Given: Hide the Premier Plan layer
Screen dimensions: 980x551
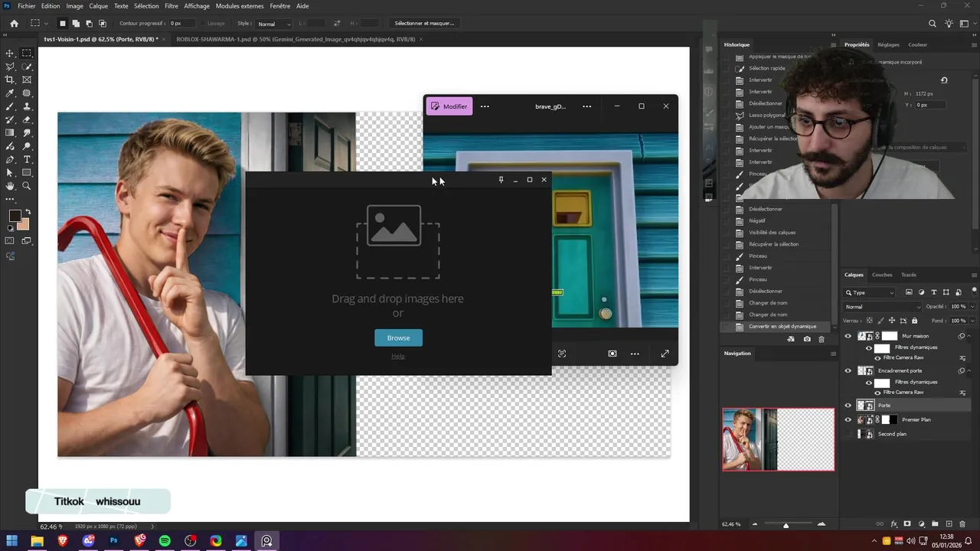Looking at the screenshot, I should click(x=848, y=419).
